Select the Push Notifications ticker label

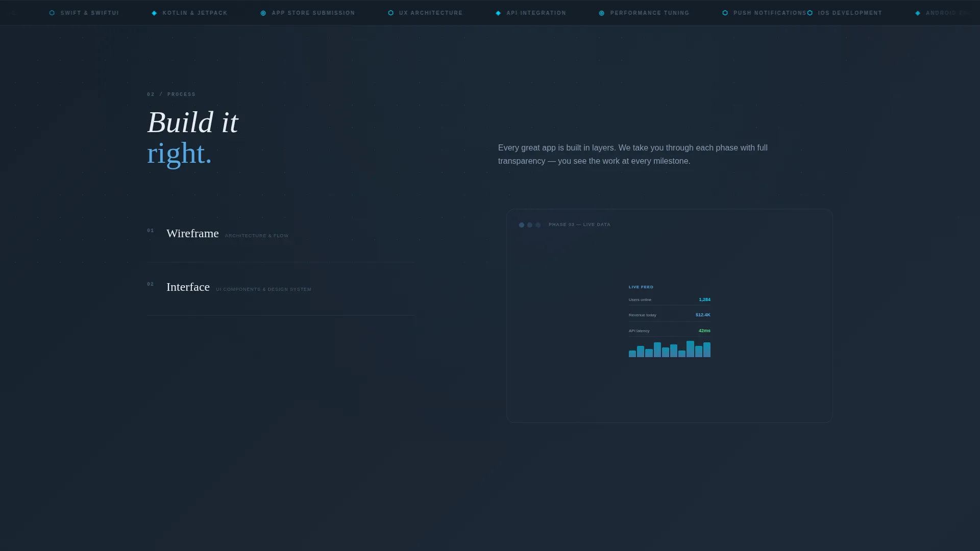pos(770,13)
